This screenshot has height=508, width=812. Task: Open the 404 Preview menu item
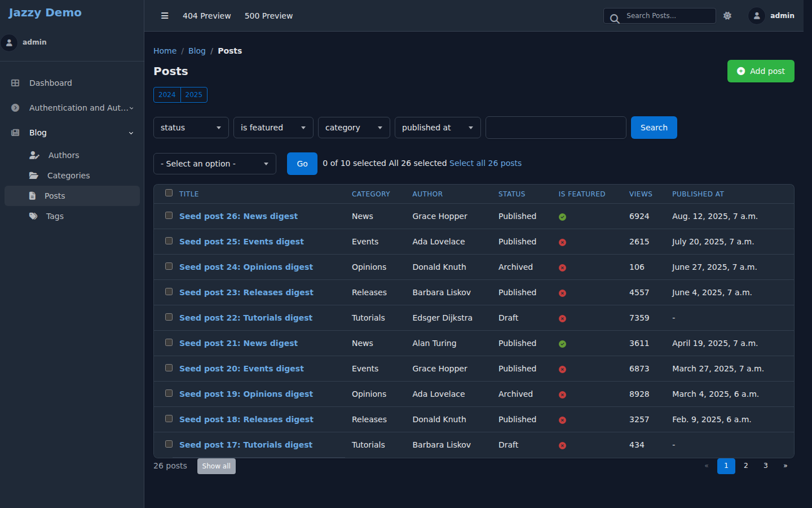pos(207,16)
